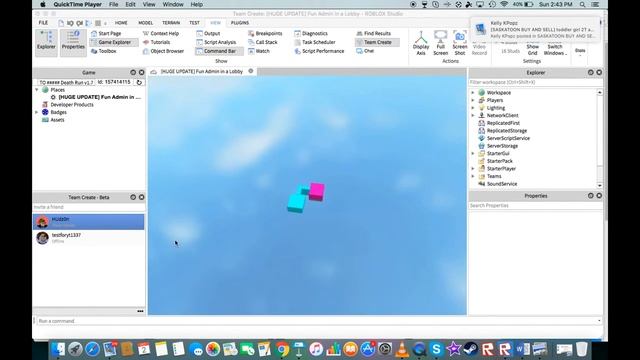Screen dimensions: 640x360
Task: Click the Invite a friend field
Action: [x=89, y=207]
